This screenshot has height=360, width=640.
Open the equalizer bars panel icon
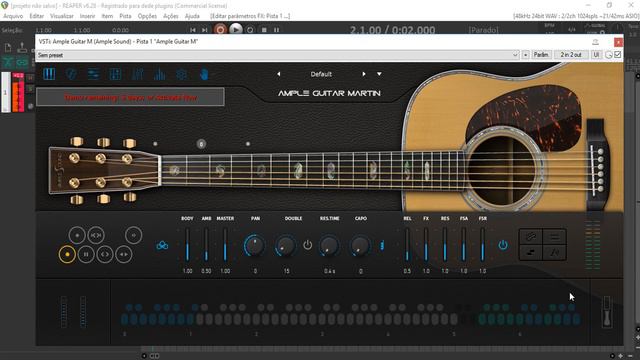pyautogui.click(x=160, y=74)
